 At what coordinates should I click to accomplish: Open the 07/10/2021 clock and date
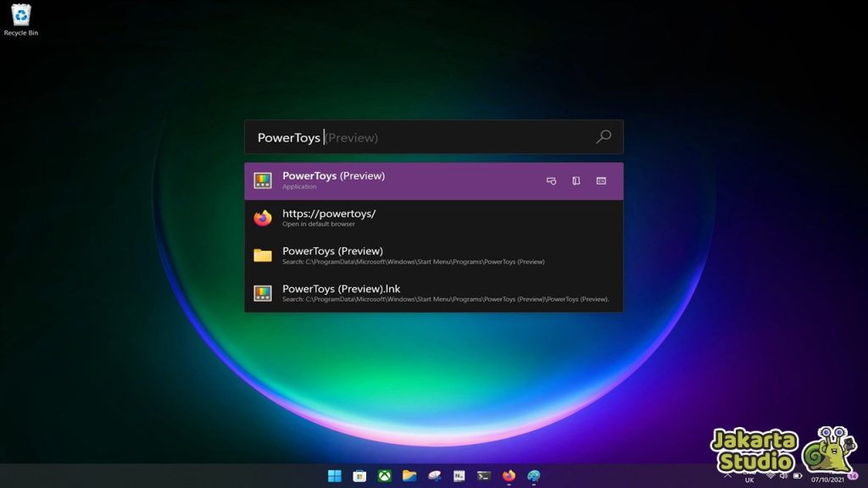(827, 480)
